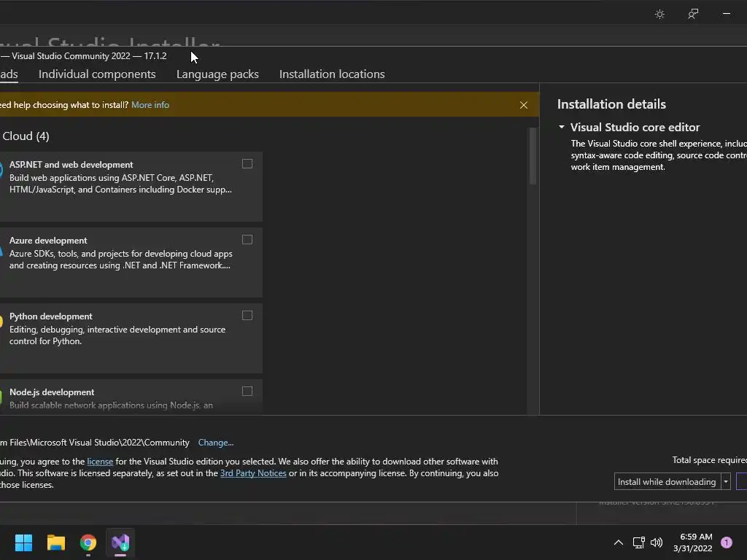Open Install while downloading dropdown arrow

tap(726, 482)
